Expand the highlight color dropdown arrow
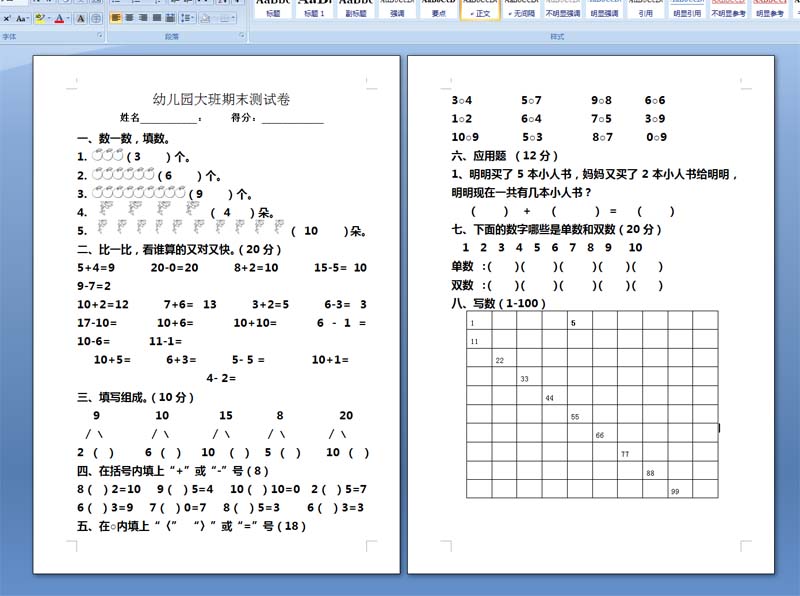Image resolution: width=800 pixels, height=596 pixels. coord(48,19)
